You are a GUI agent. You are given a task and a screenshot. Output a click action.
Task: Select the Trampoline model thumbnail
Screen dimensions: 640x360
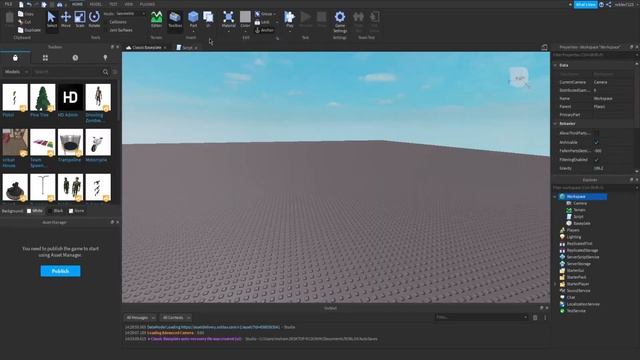pos(70,142)
